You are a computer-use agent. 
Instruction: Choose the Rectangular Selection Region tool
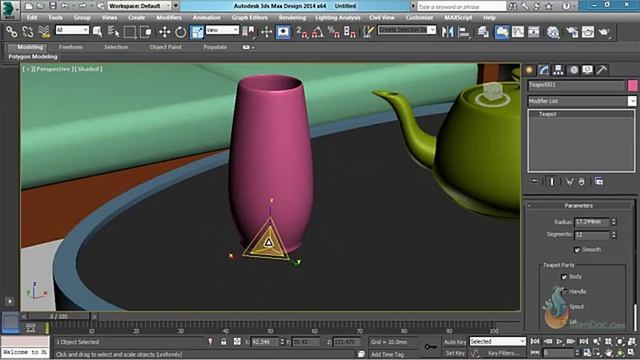pyautogui.click(x=130, y=32)
